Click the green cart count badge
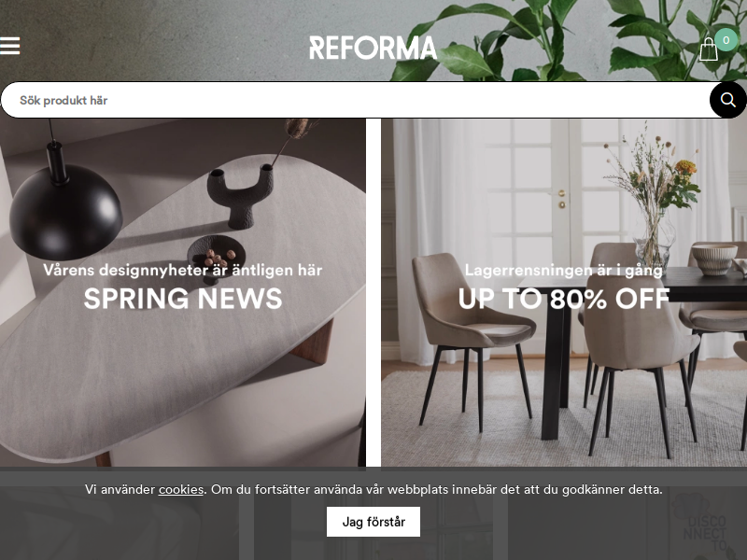Screen dimensions: 747x560 (726, 40)
